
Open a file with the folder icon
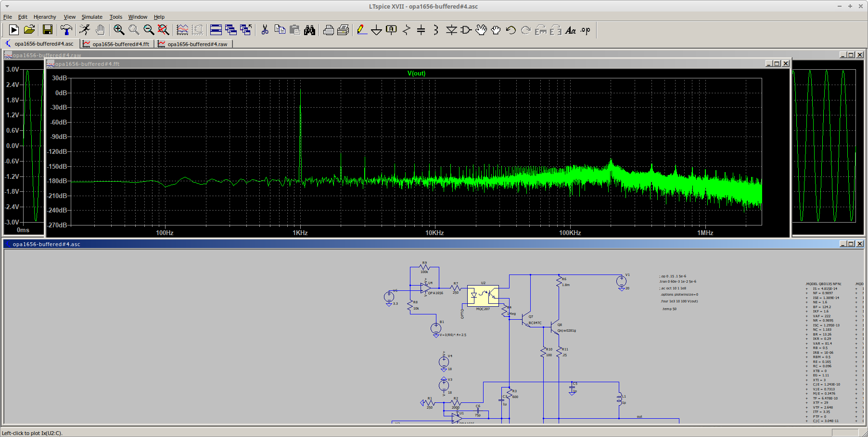point(29,30)
